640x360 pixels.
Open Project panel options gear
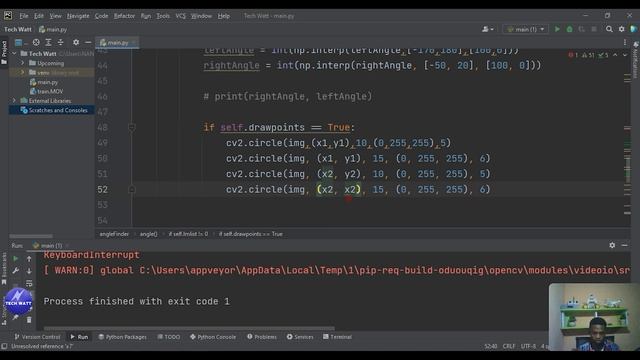[76, 42]
